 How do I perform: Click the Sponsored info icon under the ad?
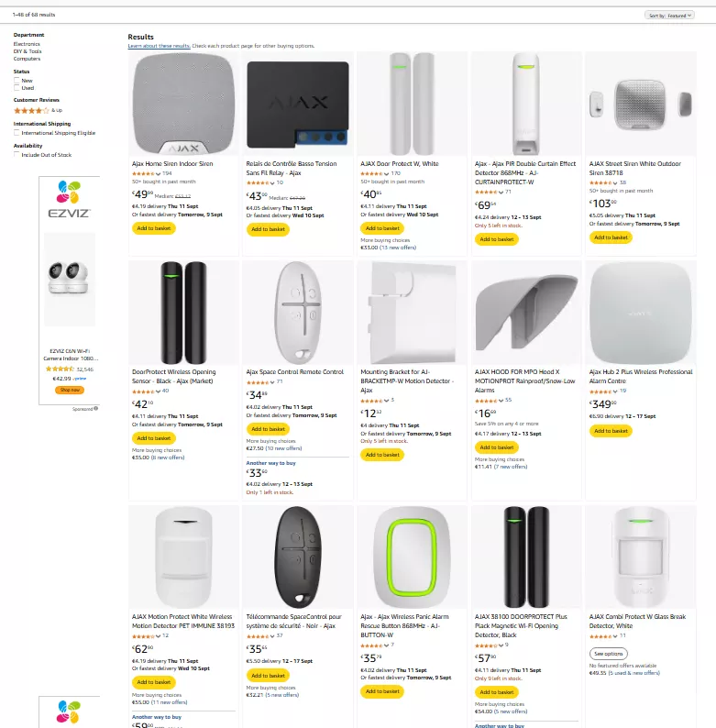click(94, 409)
